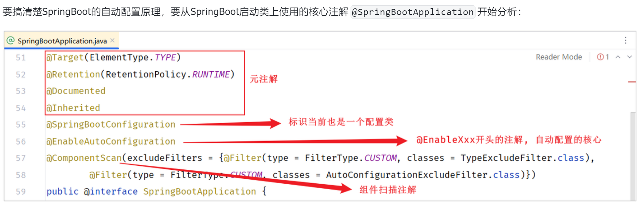Viewport: 644px width, 205px height.
Task: Click the @Retention annotation
Action: [73, 74]
